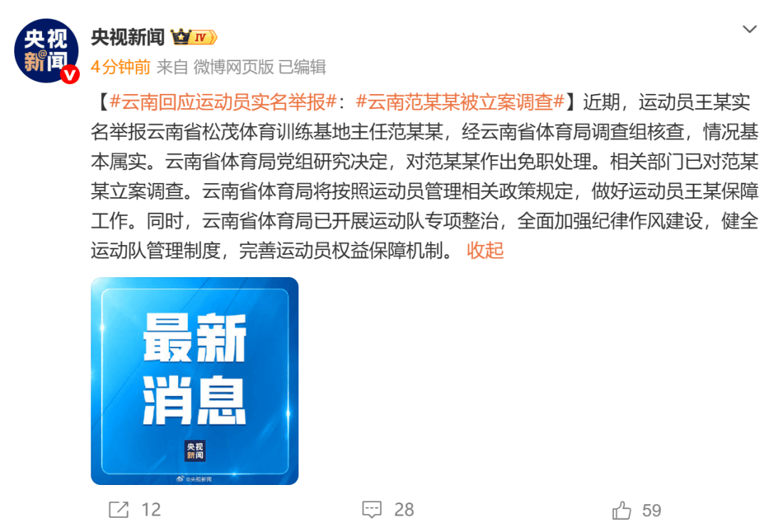Viewport: 769px width, 532px height.
Task: Click the crown membership level IV badge
Action: [194, 37]
